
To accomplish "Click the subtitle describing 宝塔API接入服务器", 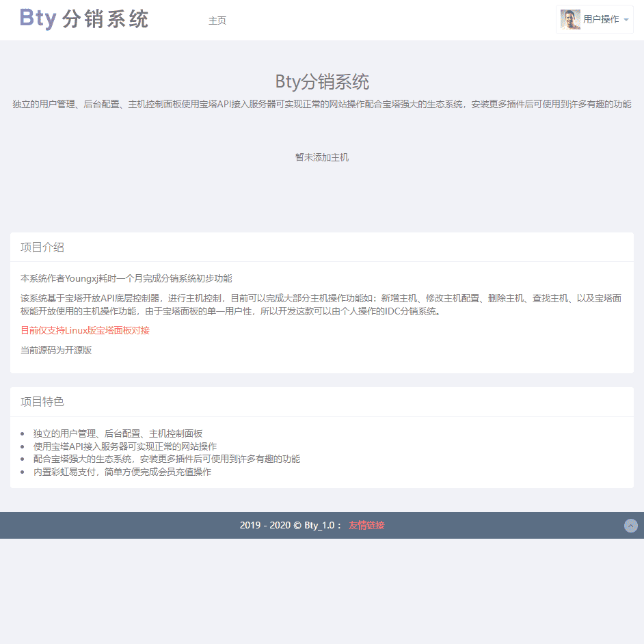I will coord(322,105).
